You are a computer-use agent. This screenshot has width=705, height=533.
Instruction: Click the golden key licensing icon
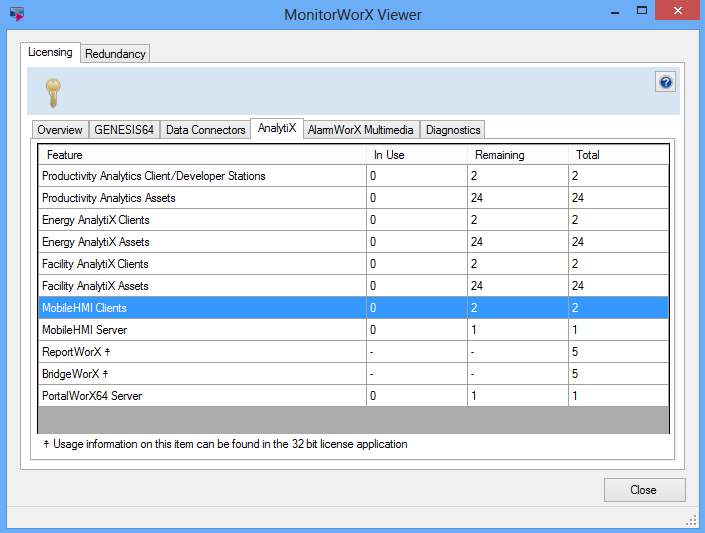pyautogui.click(x=53, y=93)
